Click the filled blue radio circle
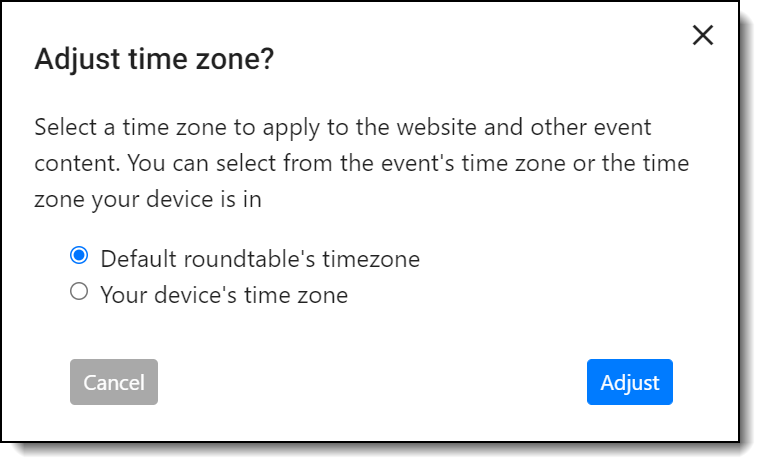Image resolution: width=765 pixels, height=468 pixels. tap(79, 257)
